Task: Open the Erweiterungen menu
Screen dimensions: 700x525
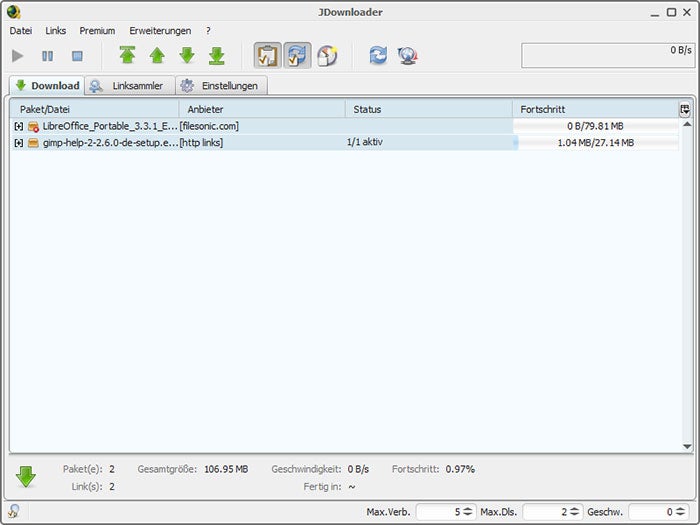Action: pos(160,31)
